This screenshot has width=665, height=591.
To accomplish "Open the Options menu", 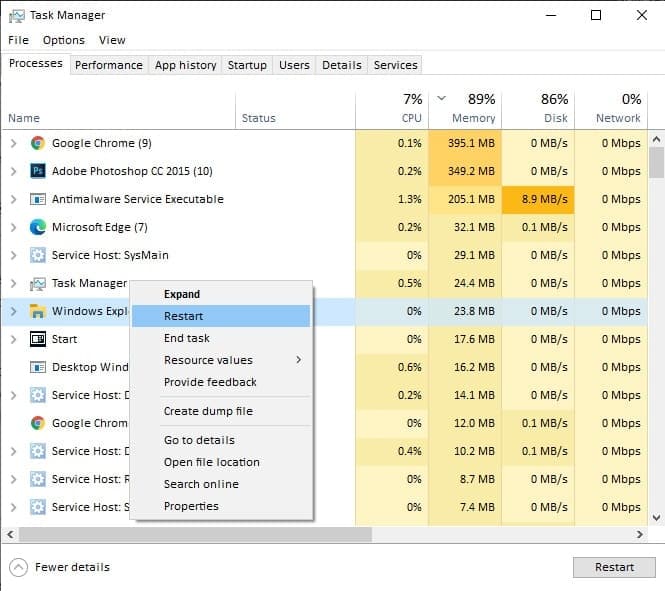I will tap(64, 40).
